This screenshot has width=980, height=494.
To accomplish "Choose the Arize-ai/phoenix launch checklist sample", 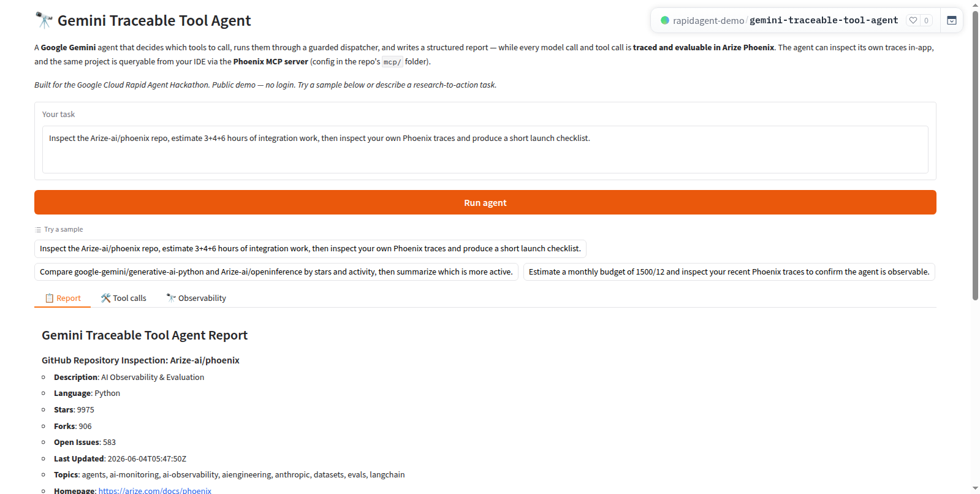I will pos(310,248).
